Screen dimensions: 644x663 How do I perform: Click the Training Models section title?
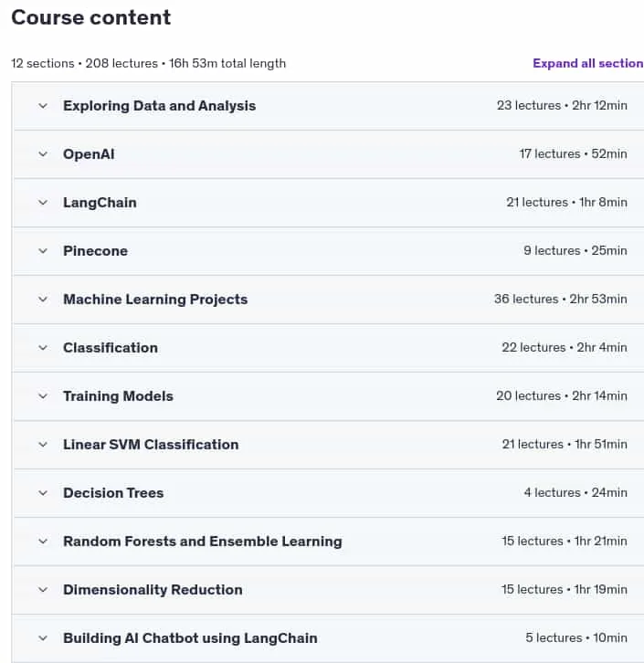pyautogui.click(x=118, y=396)
